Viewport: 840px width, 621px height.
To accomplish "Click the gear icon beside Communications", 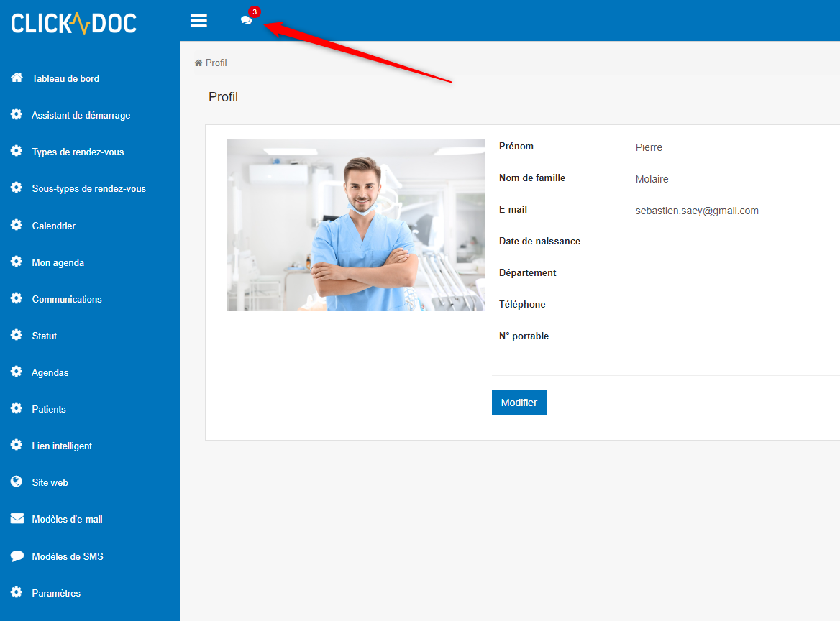I will (17, 298).
